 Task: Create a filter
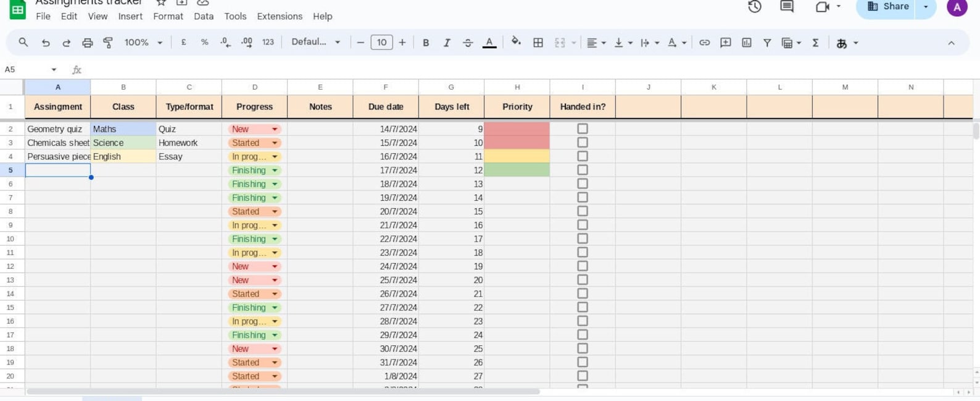click(767, 43)
